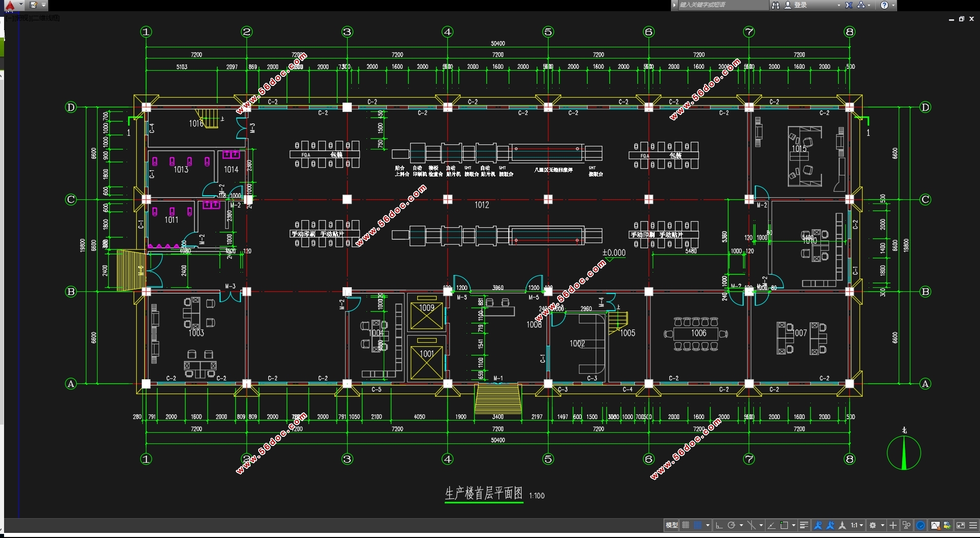
Task: Open the object snap settings dropdown arrow
Action: pyautogui.click(x=793, y=525)
